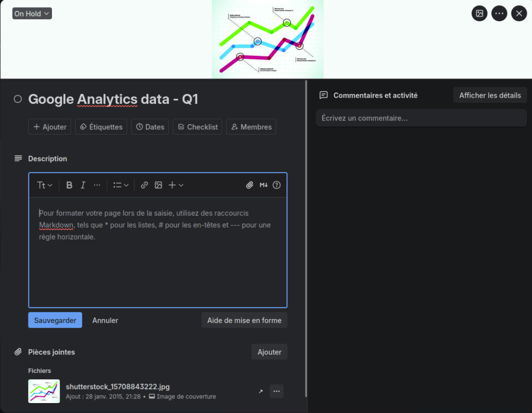This screenshot has width=532, height=413.
Task: Open shutterstock attachment in new tab arrow
Action: click(x=261, y=391)
